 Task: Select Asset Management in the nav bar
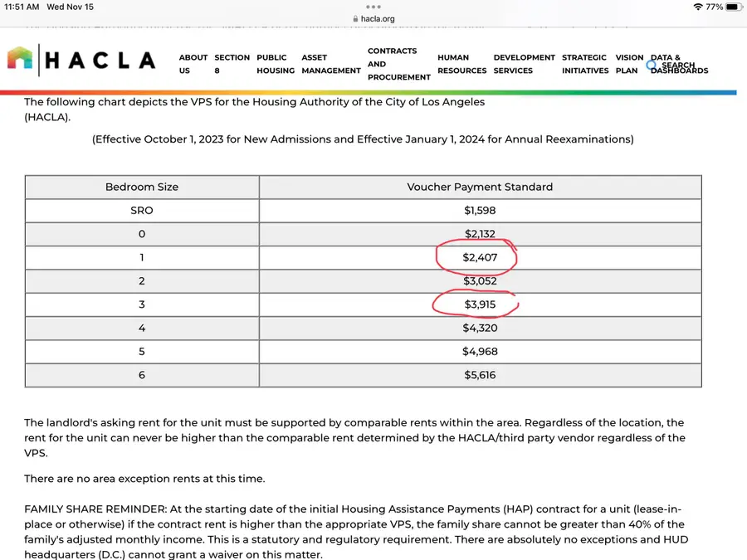click(330, 64)
